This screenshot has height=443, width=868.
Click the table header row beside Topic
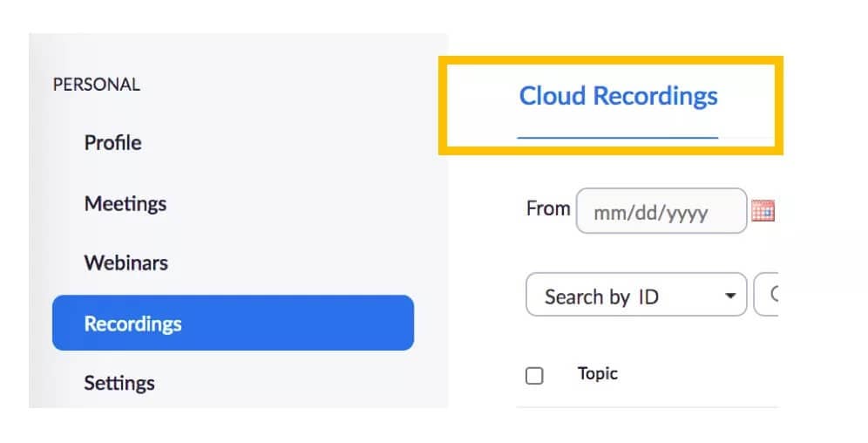pyautogui.click(x=697, y=375)
